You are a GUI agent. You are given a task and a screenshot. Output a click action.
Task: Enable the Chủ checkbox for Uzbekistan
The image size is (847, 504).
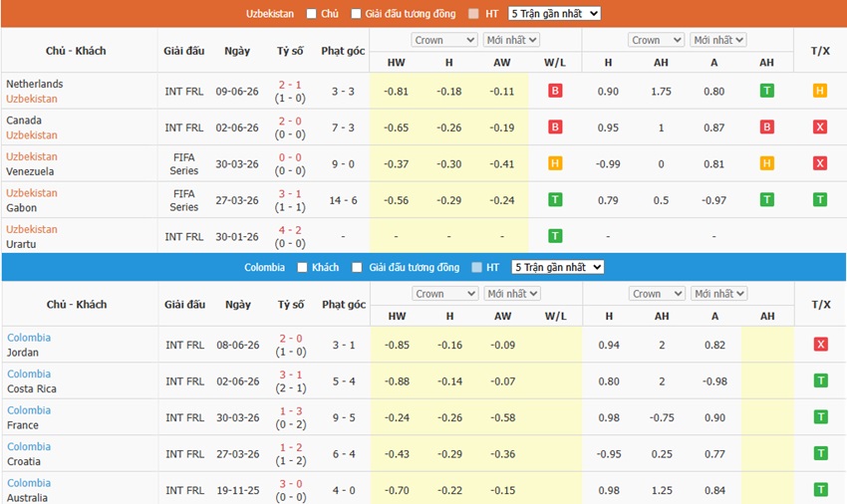[311, 14]
